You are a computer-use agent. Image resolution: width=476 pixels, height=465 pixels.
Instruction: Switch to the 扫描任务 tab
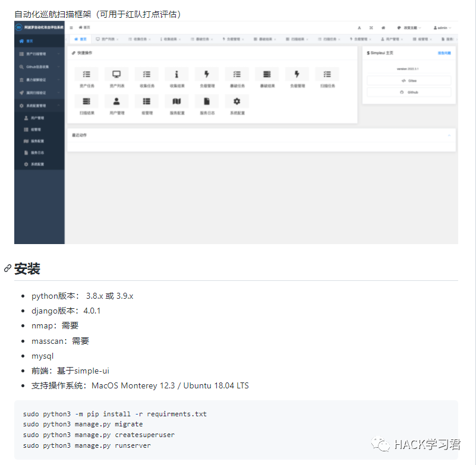tap(329, 39)
